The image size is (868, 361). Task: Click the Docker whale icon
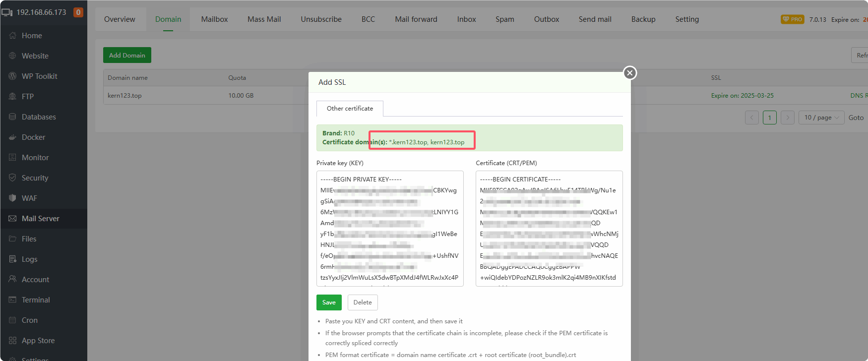12,137
